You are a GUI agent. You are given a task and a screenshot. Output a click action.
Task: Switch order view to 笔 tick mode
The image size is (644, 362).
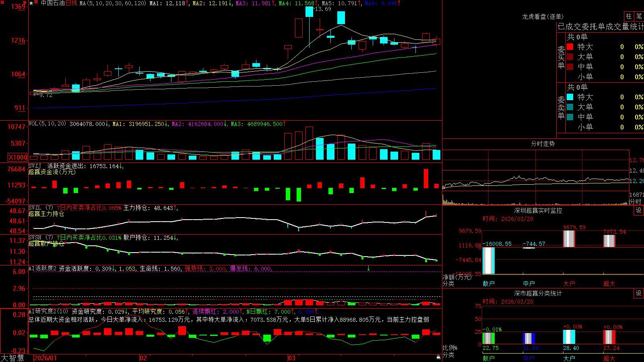(x=639, y=16)
